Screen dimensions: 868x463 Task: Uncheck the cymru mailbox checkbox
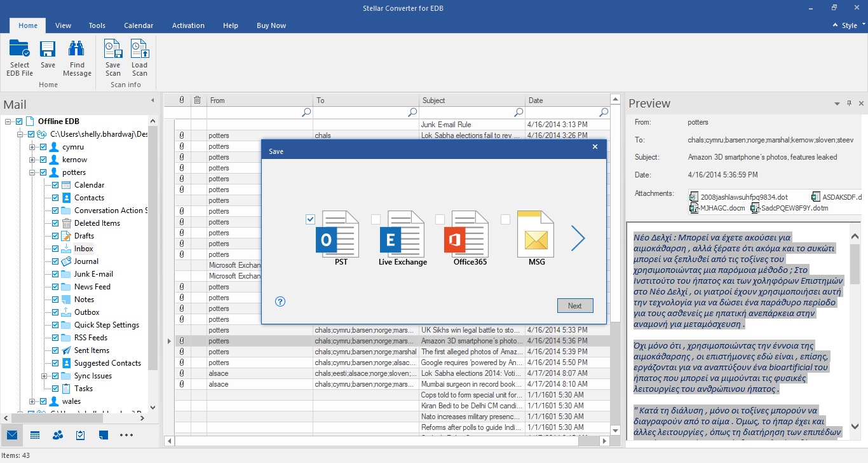pos(43,147)
